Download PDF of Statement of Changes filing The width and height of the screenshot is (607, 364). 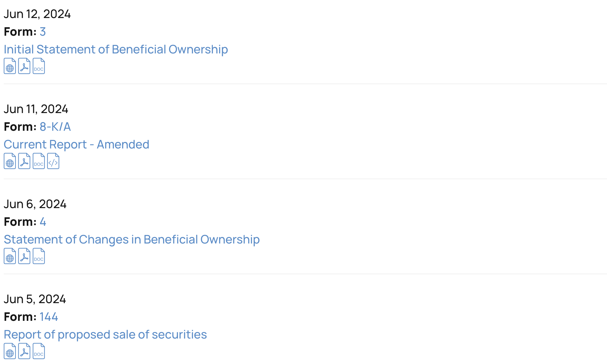click(x=24, y=256)
